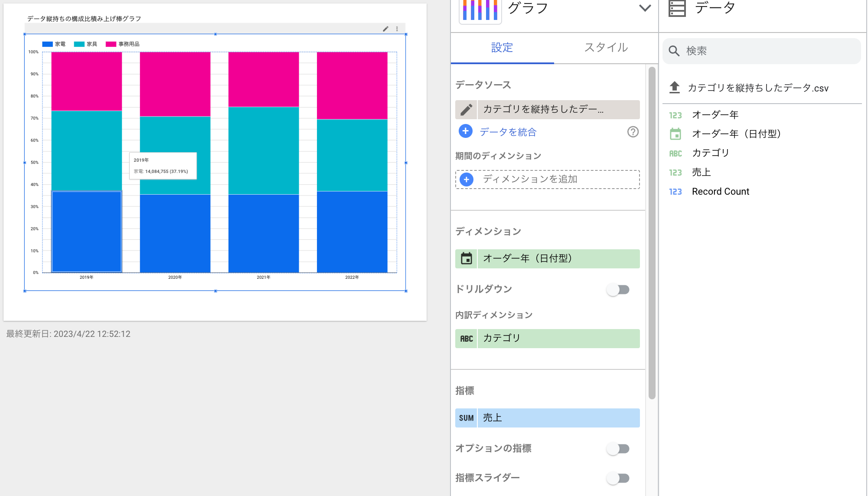Click the 123 icon beside オーダー年
Image resolution: width=868 pixels, height=496 pixels.
pos(675,115)
